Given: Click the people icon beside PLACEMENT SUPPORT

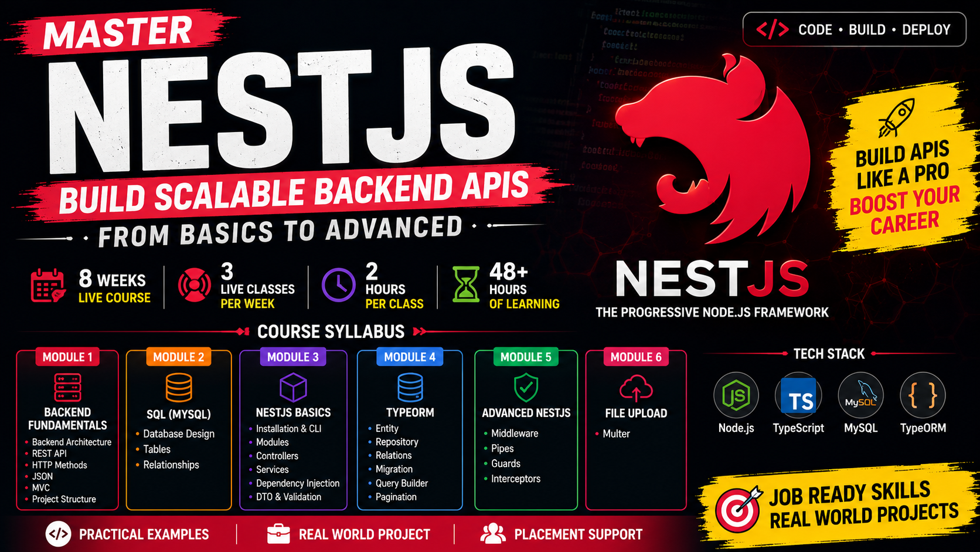Looking at the screenshot, I should pyautogui.click(x=493, y=533).
